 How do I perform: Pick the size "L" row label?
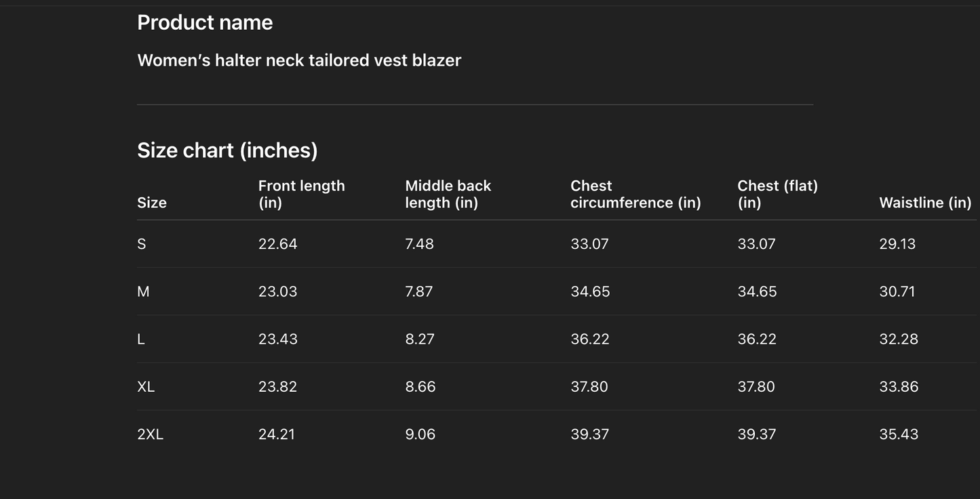(x=141, y=339)
